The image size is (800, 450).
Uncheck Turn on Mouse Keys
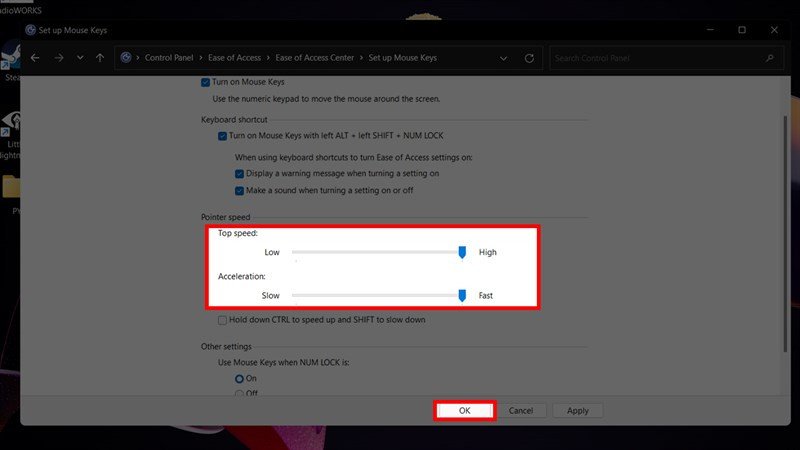(206, 81)
